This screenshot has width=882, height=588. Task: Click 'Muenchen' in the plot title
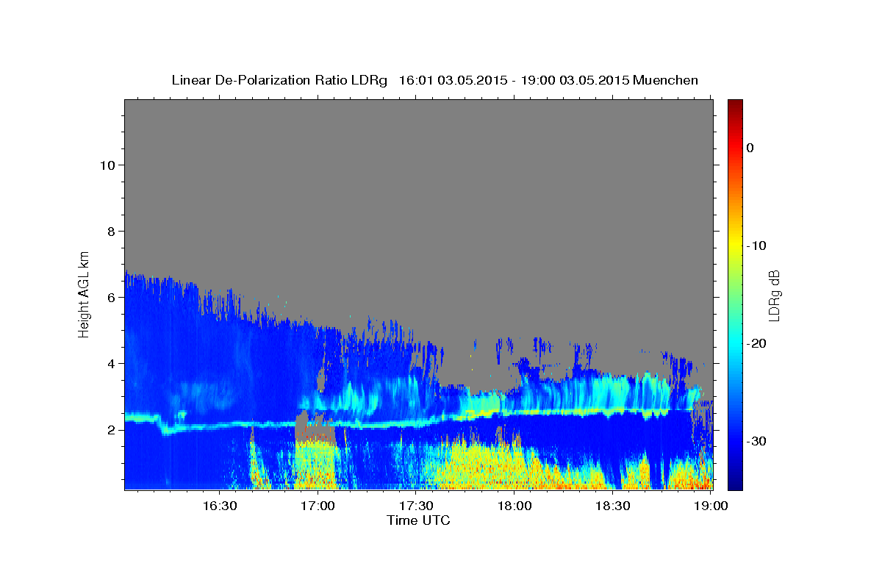666,80
